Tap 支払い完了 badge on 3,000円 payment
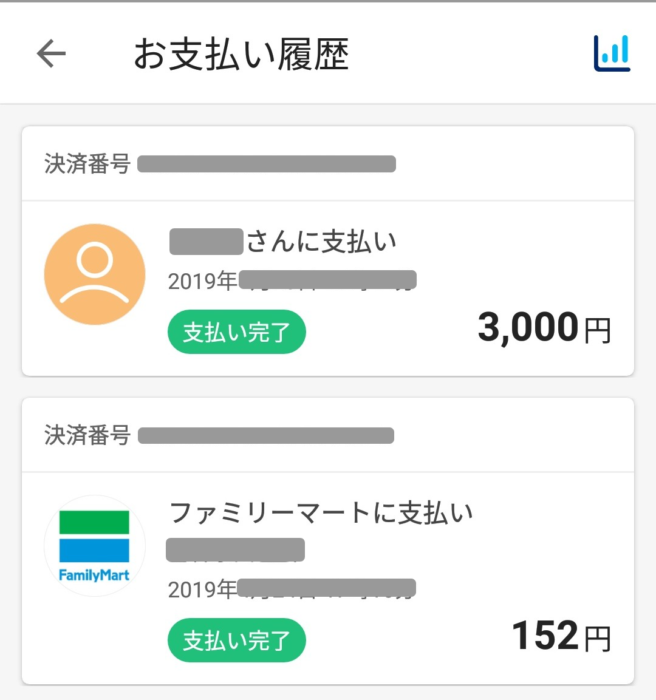The image size is (656, 700). [x=237, y=332]
